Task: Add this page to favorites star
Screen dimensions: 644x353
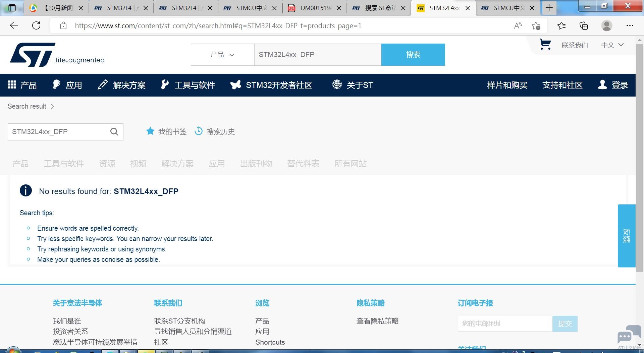Action: click(536, 26)
